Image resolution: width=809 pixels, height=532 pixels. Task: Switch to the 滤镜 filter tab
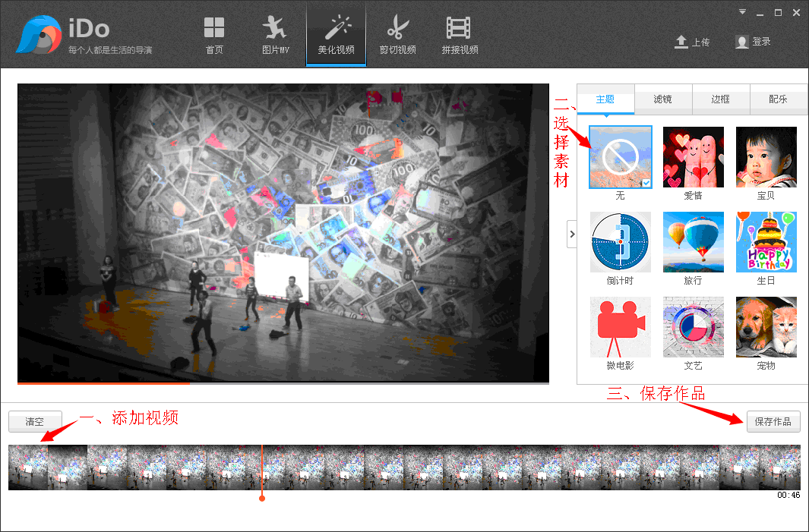coord(663,99)
